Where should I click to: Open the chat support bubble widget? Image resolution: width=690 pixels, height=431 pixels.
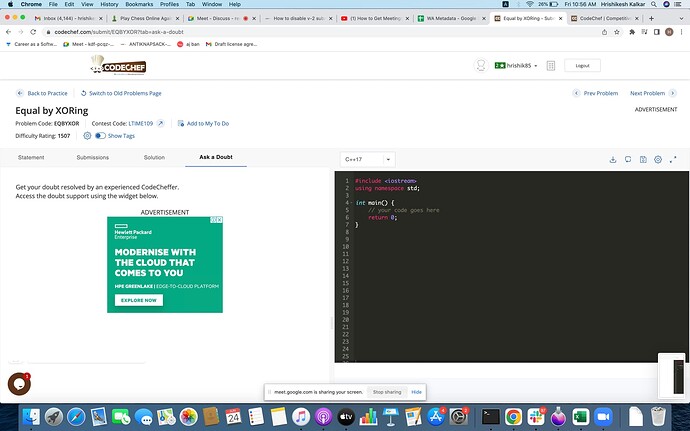pyautogui.click(x=19, y=384)
